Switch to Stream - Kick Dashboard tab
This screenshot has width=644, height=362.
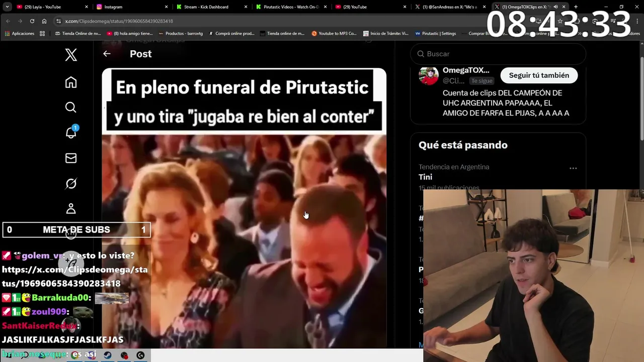click(212, 7)
